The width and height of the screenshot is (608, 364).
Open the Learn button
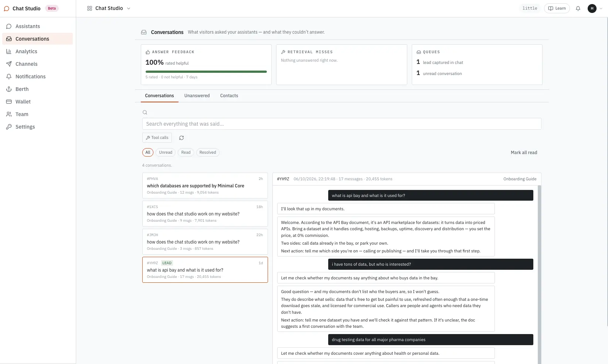557,8
